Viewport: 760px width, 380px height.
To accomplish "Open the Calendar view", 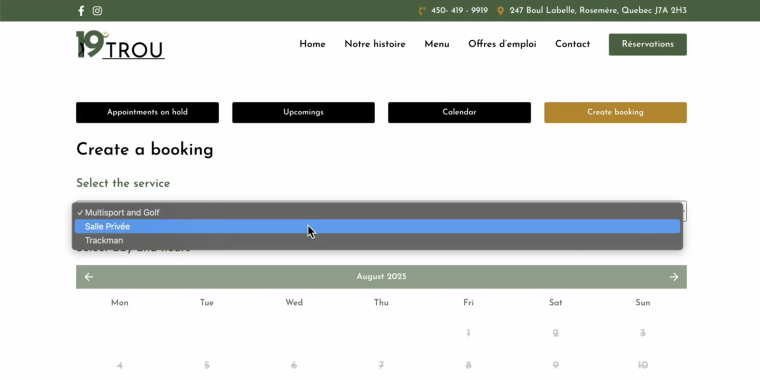I will point(459,112).
